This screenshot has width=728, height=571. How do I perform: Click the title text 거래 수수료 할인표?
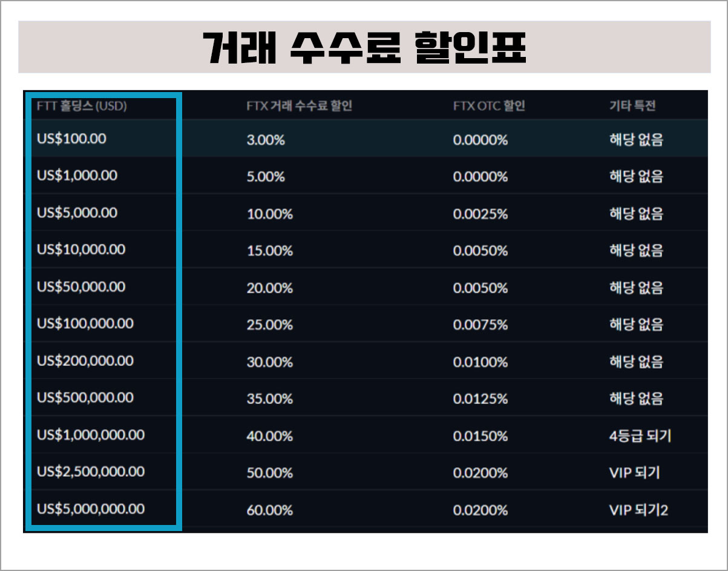364,47
